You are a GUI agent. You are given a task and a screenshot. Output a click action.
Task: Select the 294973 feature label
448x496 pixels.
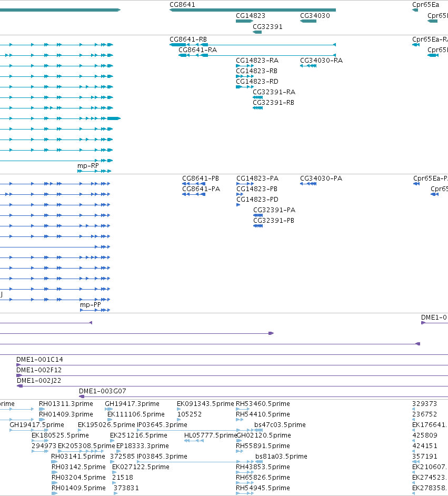pos(44,446)
